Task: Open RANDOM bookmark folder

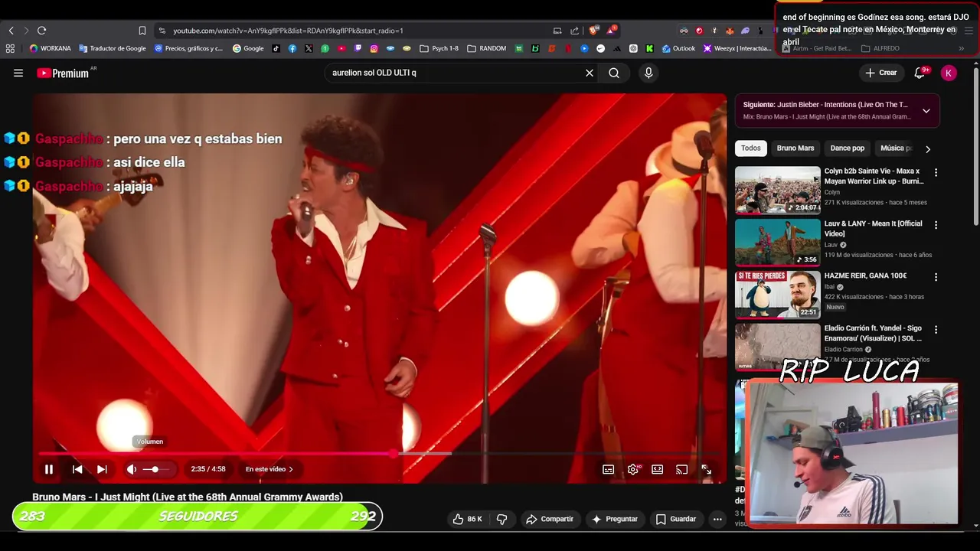Action: click(x=486, y=48)
